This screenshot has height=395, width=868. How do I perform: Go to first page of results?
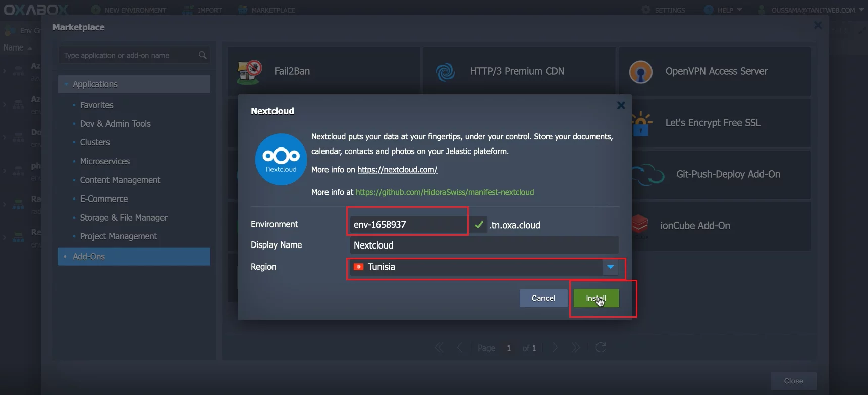pyautogui.click(x=439, y=348)
